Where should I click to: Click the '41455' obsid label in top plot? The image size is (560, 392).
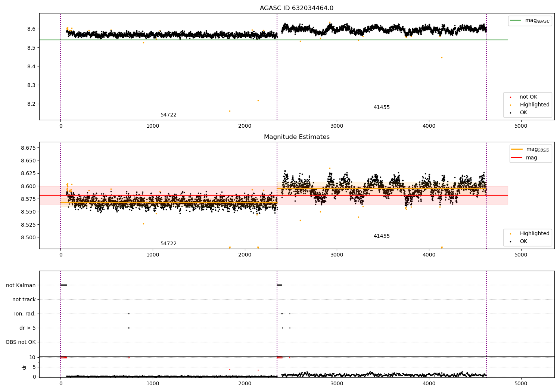tap(382, 108)
